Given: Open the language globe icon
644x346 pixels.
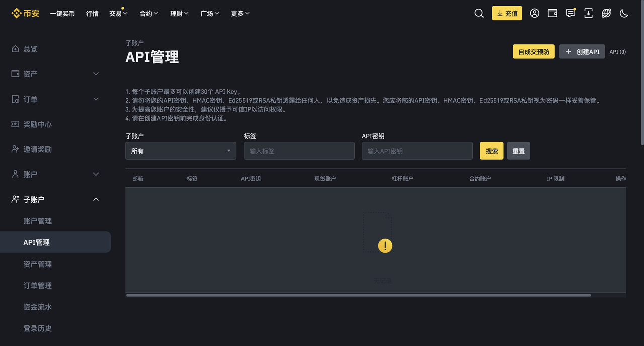Looking at the screenshot, I should pyautogui.click(x=606, y=13).
